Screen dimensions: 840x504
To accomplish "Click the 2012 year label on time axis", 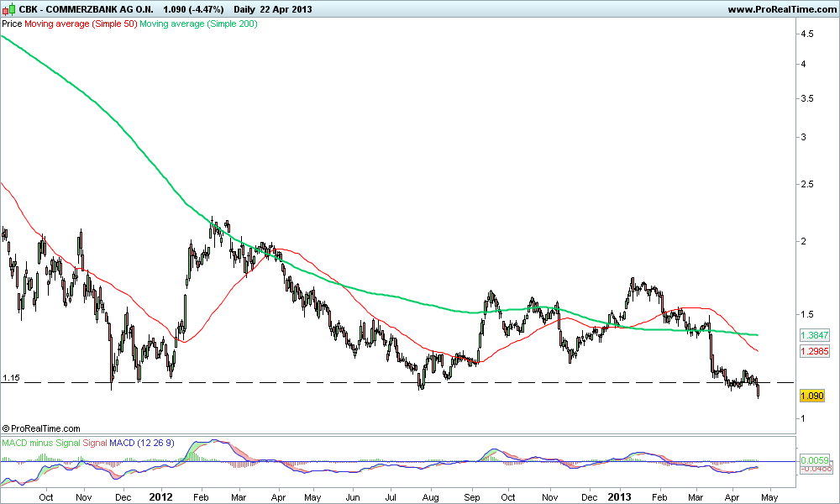I will (x=160, y=497).
